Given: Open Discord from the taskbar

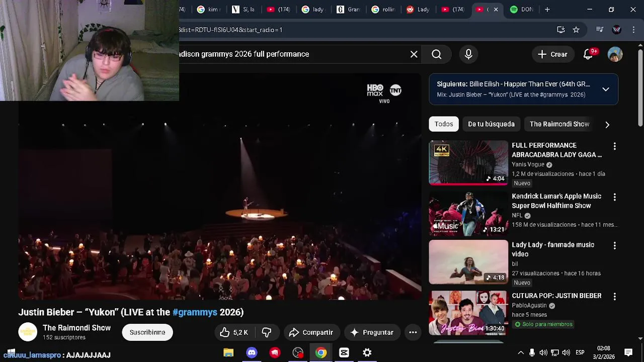Looking at the screenshot, I should [252, 353].
